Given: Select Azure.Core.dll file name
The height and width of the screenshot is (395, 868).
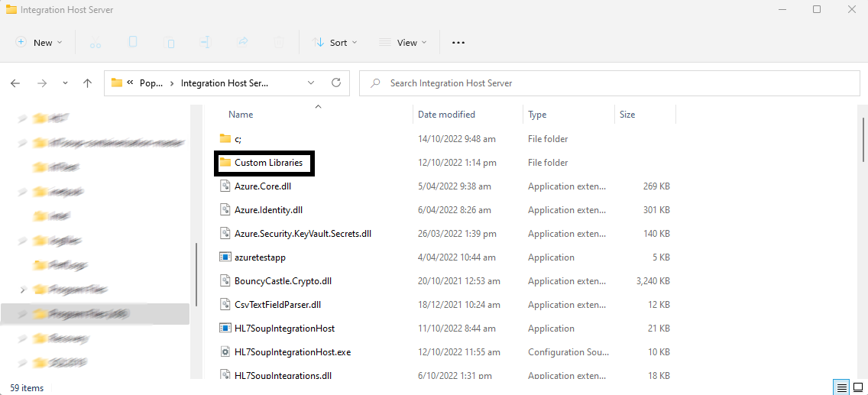Looking at the screenshot, I should tap(263, 186).
